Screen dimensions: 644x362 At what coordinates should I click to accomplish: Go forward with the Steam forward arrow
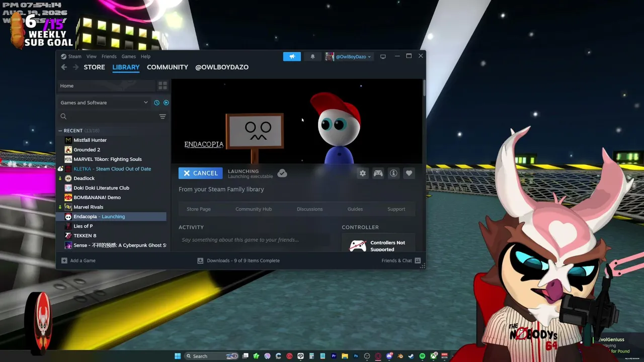pyautogui.click(x=75, y=67)
